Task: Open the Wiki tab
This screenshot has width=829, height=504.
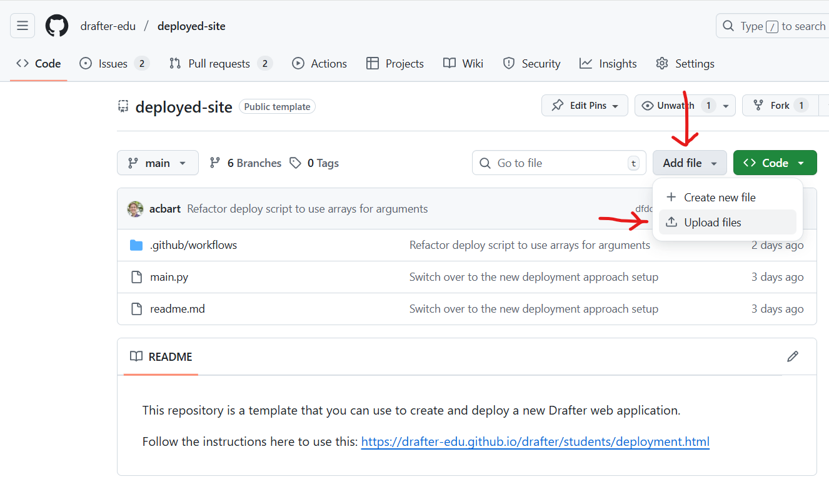Action: coord(463,63)
